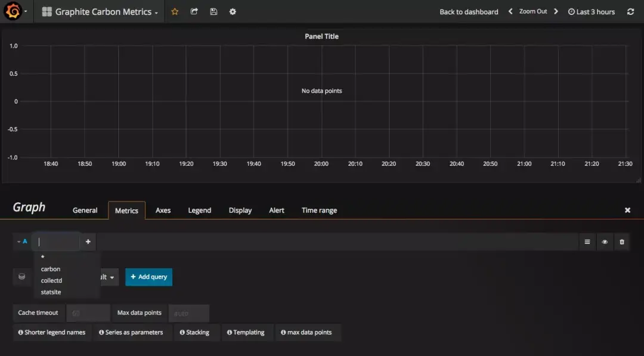Select the Metrics tab
The height and width of the screenshot is (356, 644).
tap(126, 210)
